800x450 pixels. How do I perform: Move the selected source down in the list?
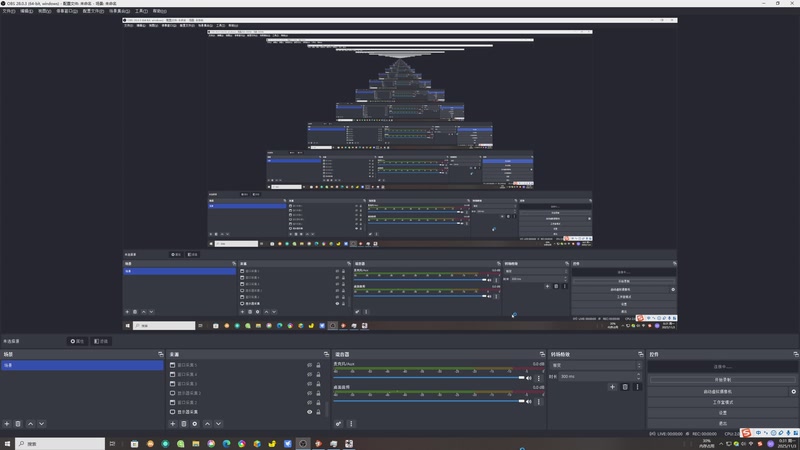218,423
